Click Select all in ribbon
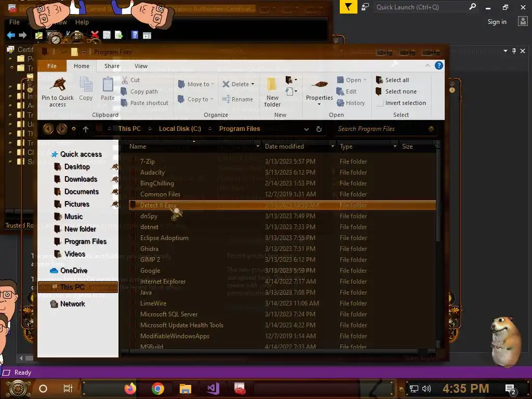 [x=393, y=80]
